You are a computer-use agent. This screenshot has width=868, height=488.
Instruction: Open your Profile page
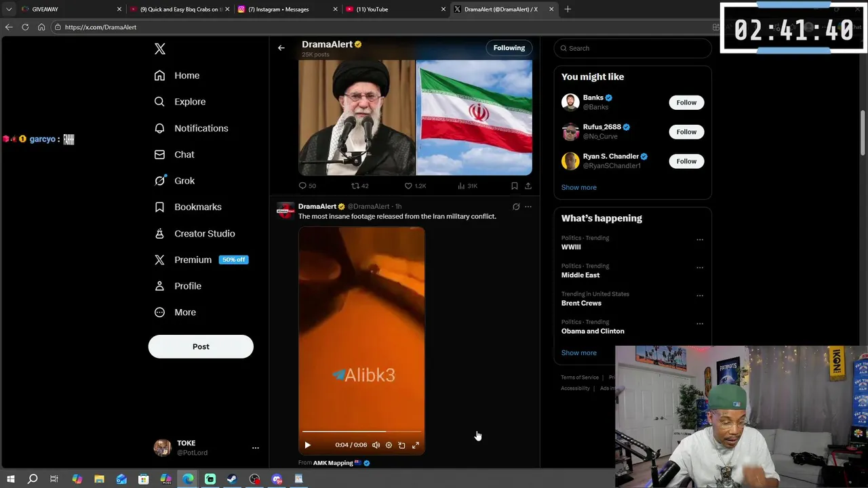tap(178, 286)
